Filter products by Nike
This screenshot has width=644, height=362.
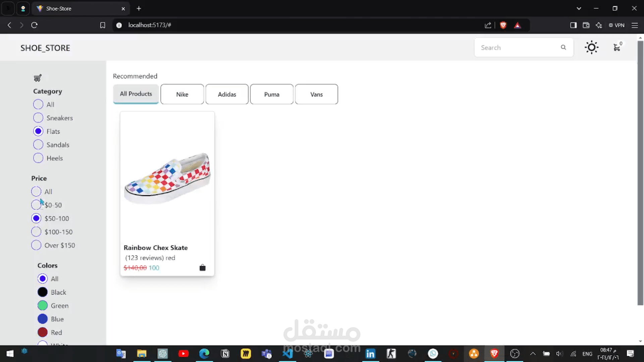coord(182,94)
